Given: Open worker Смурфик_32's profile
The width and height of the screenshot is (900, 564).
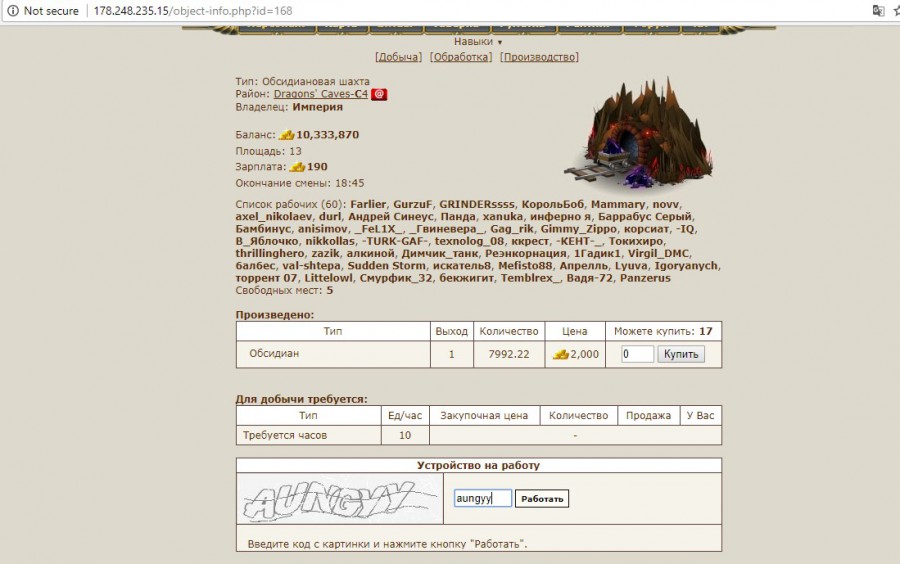Looking at the screenshot, I should point(396,278).
